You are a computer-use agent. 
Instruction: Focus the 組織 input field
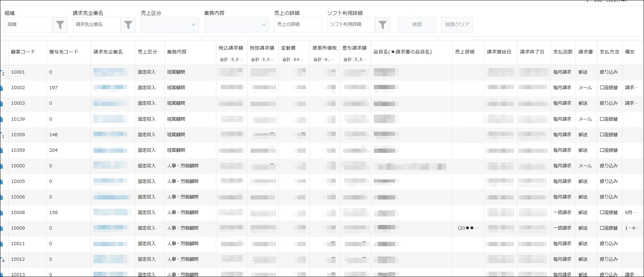click(x=29, y=25)
